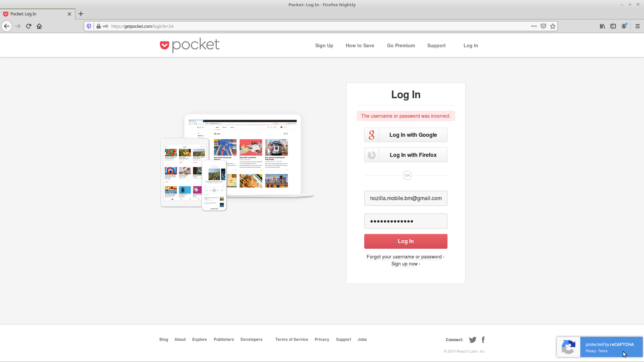Toggle the sidebar panel icon
Viewport: 644px width, 362px height.
[x=613, y=26]
